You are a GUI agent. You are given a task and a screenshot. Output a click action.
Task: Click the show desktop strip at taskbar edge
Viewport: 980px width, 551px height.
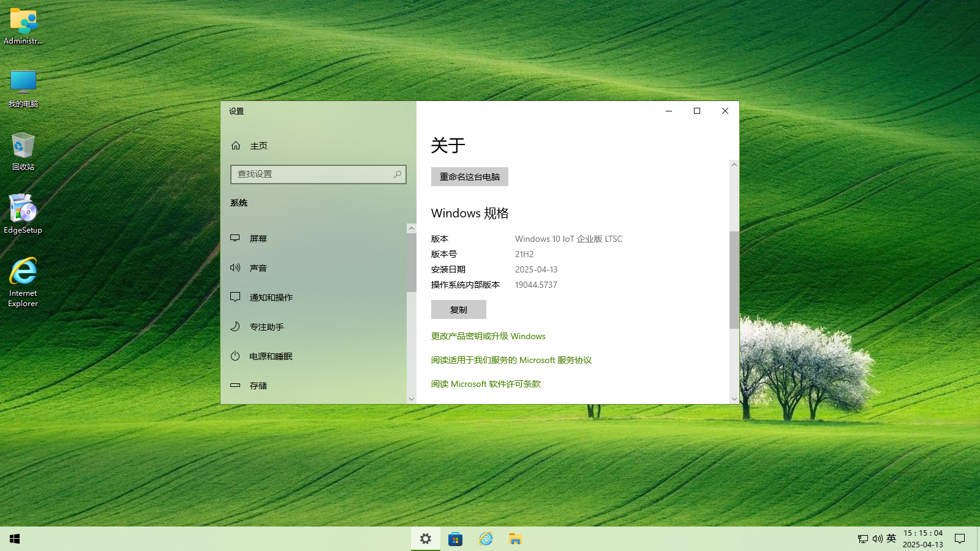(x=978, y=539)
